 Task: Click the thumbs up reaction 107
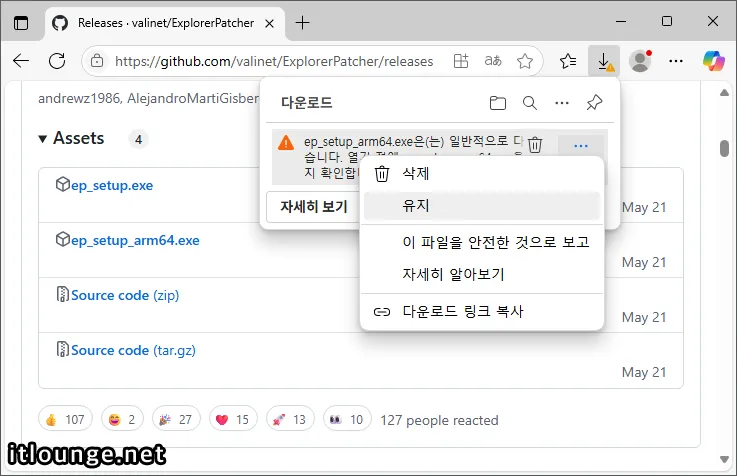65,419
